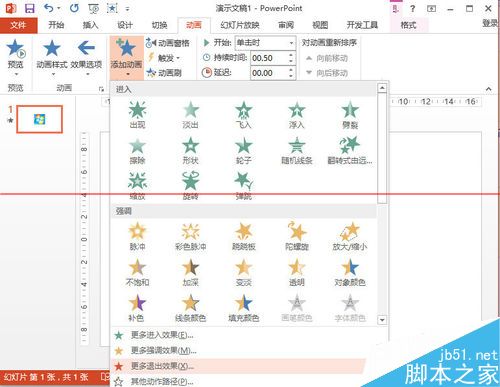Open the quick access toolbar customize arrow
The height and width of the screenshot is (387, 500).
coord(127,9)
